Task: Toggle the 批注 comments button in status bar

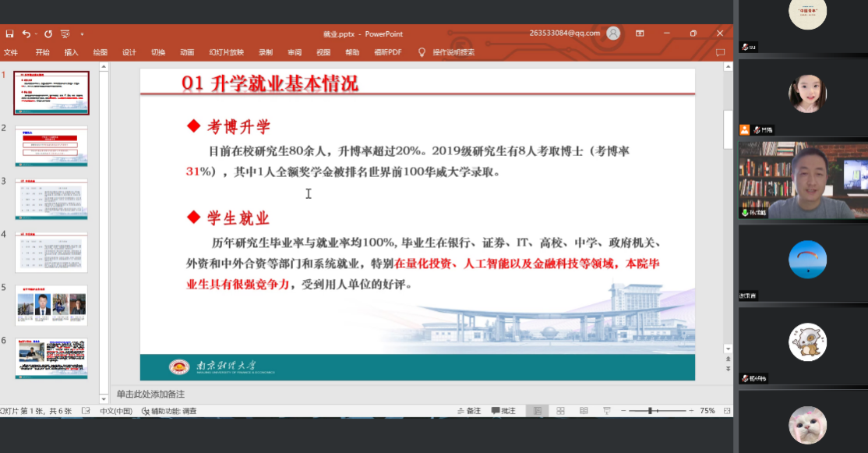Action: coord(503,411)
